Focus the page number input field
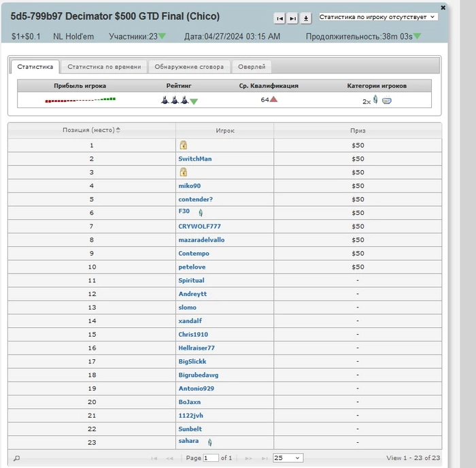 coord(211,458)
